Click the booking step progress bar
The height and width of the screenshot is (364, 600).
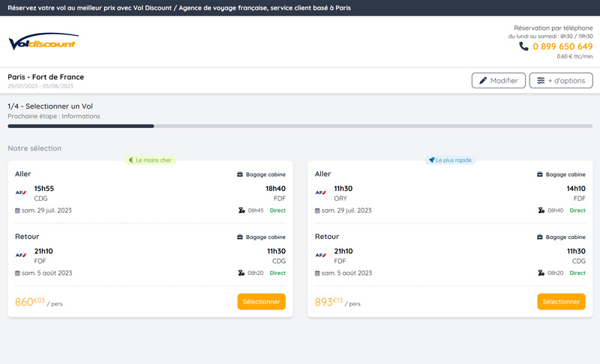[x=300, y=126]
